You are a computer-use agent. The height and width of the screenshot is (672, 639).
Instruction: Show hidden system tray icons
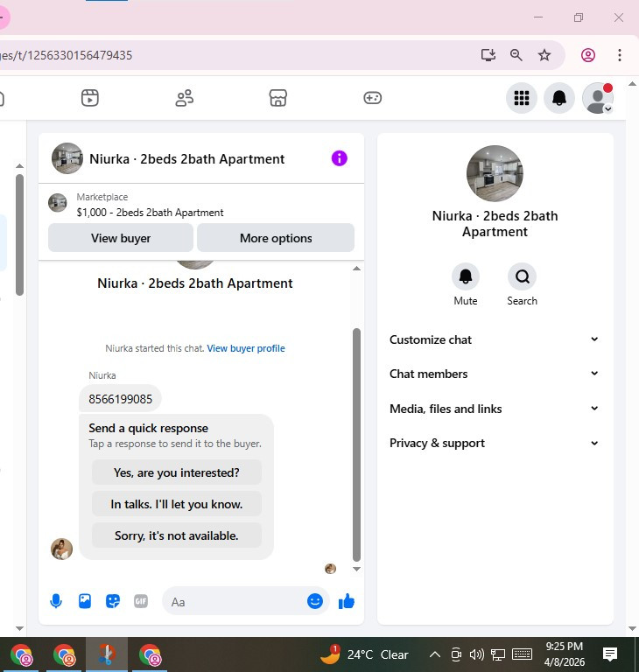[435, 654]
